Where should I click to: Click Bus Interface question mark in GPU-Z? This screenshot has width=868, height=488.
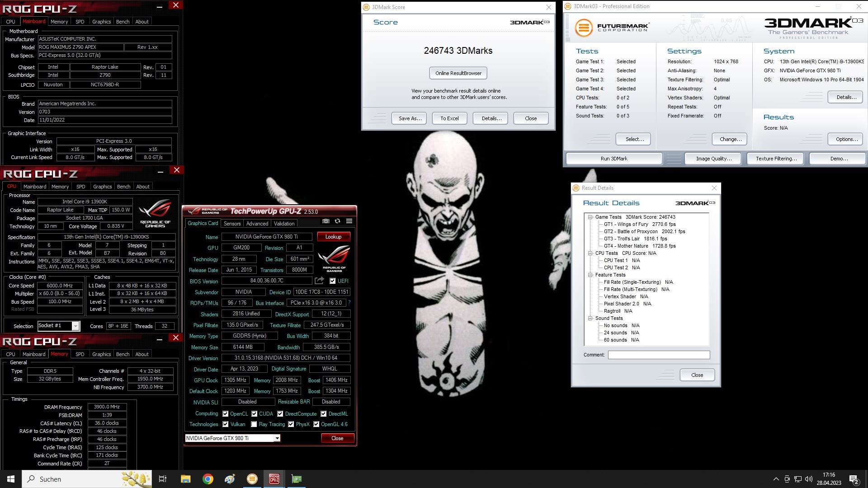pos(349,303)
